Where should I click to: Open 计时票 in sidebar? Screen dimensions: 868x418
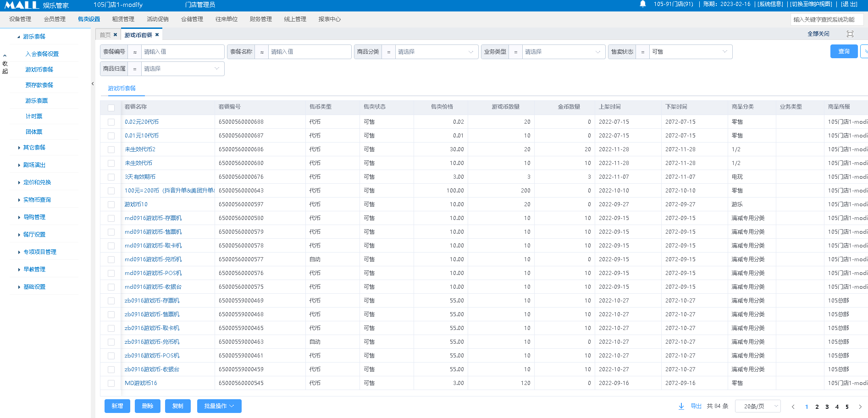pyautogui.click(x=34, y=116)
